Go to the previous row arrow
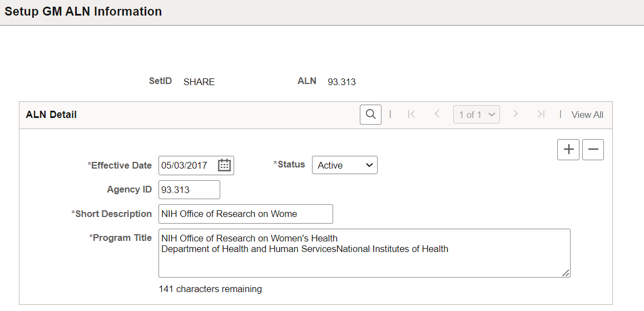Viewport: 644px width, 311px height. (437, 115)
